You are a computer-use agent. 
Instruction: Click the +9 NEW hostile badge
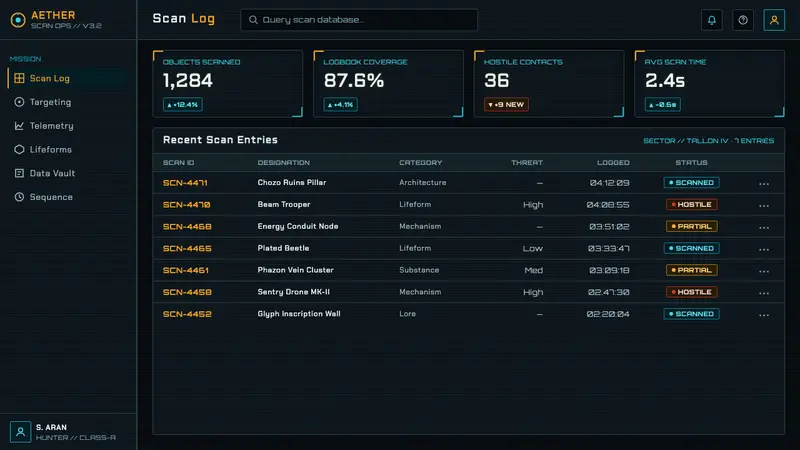[x=506, y=105]
